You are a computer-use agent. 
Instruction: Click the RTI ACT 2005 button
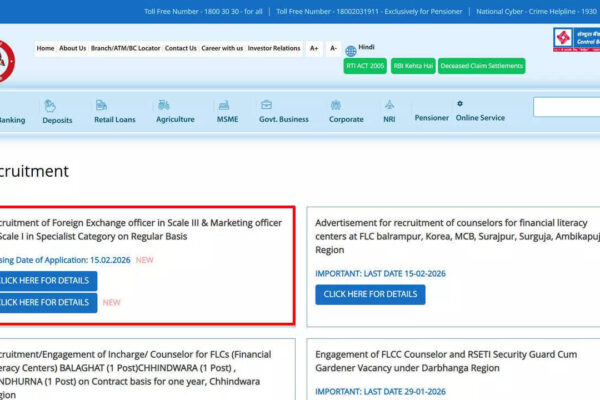coord(365,66)
